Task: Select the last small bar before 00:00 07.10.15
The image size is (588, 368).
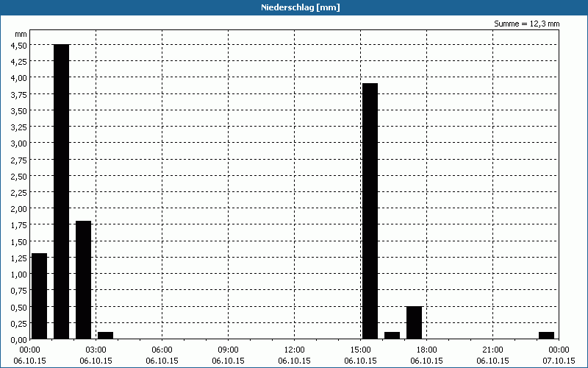Action: (x=546, y=336)
